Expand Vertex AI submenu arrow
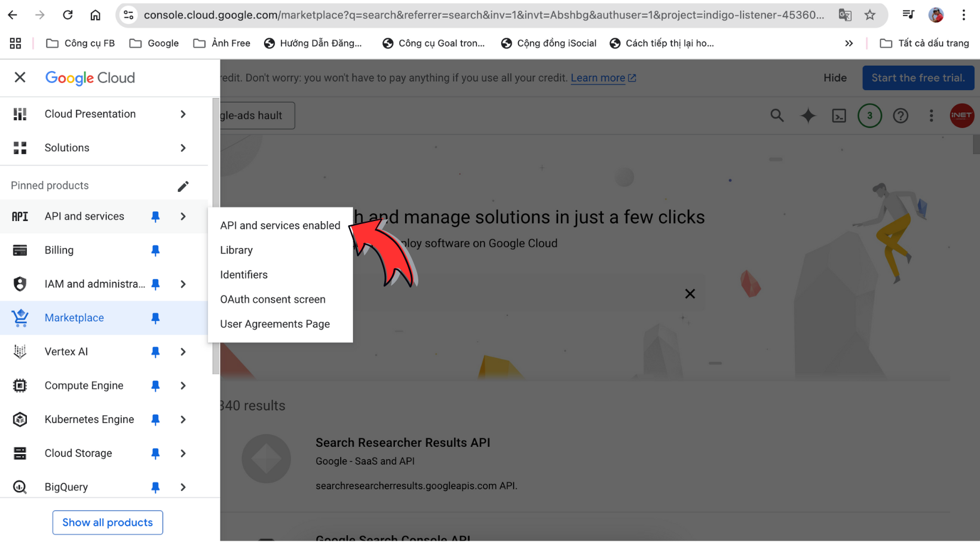 [183, 352]
